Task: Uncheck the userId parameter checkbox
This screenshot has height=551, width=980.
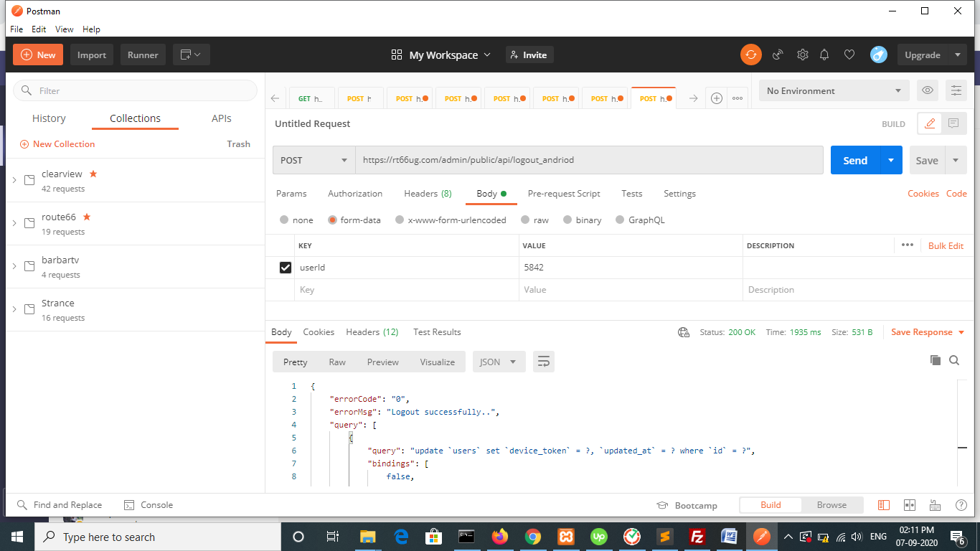Action: (x=285, y=268)
